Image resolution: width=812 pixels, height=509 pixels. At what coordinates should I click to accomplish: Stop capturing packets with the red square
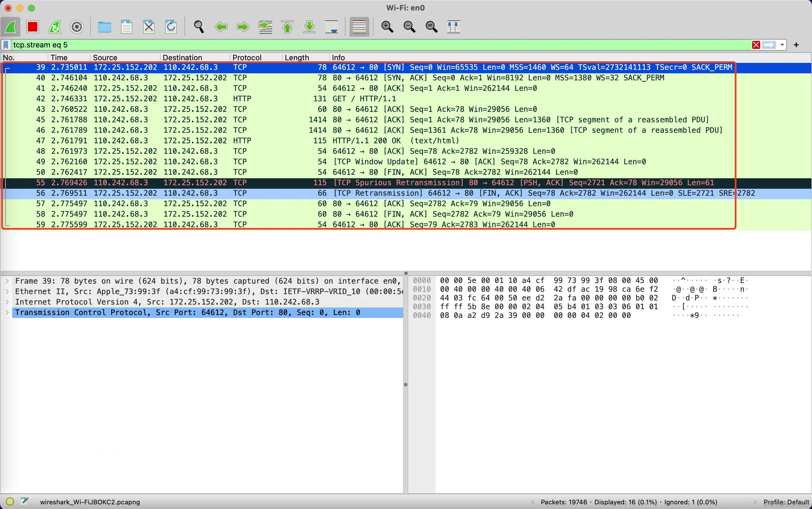click(x=33, y=26)
